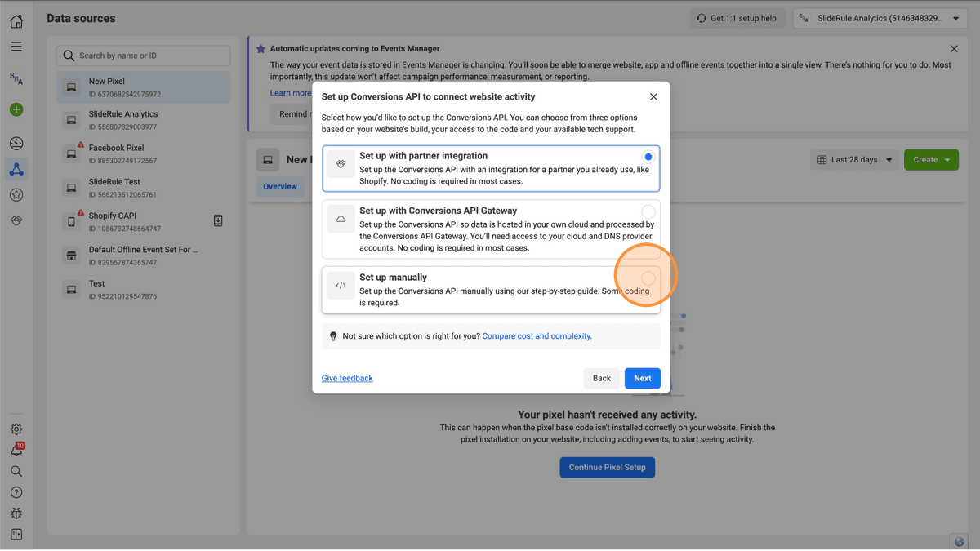Toggle the sidebar panel icon at bottom

tap(16, 535)
